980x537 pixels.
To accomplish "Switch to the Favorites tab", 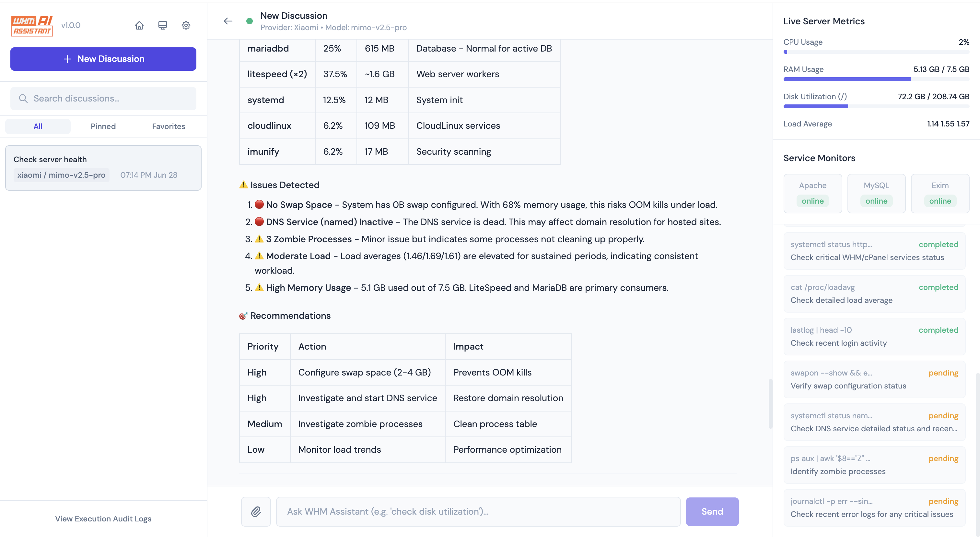I will 169,126.
